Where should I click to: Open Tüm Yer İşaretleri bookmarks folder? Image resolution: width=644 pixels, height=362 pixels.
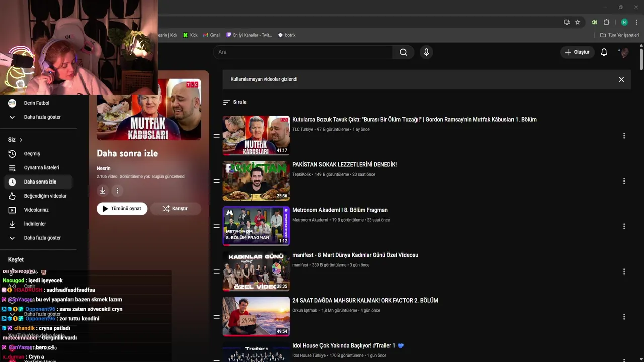click(619, 35)
